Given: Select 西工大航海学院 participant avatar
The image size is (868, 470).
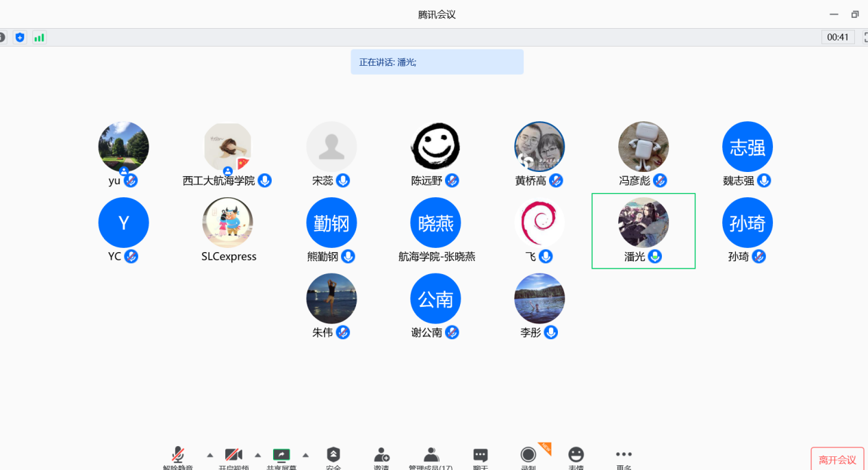Looking at the screenshot, I should [x=228, y=147].
